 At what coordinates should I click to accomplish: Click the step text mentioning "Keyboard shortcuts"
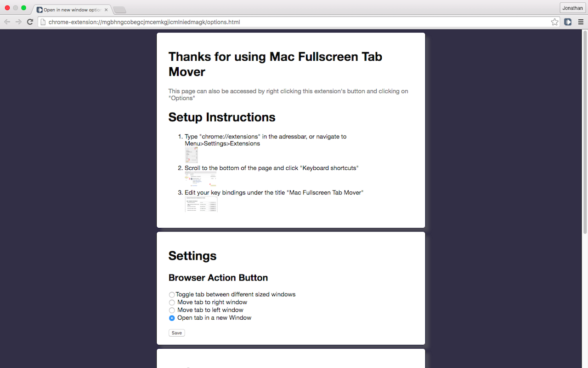pos(271,168)
